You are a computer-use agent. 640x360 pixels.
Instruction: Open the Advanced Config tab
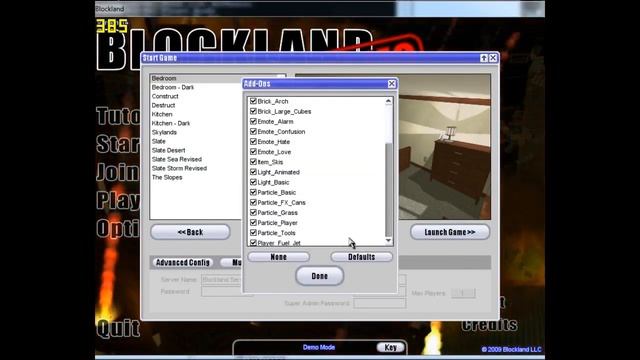(x=182, y=262)
